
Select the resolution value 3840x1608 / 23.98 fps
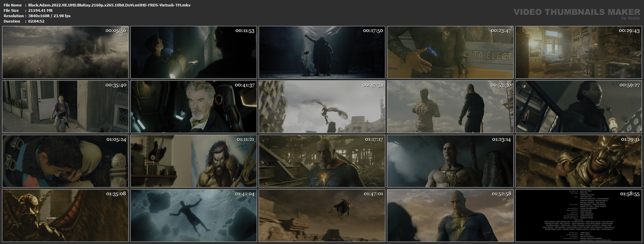coord(49,16)
